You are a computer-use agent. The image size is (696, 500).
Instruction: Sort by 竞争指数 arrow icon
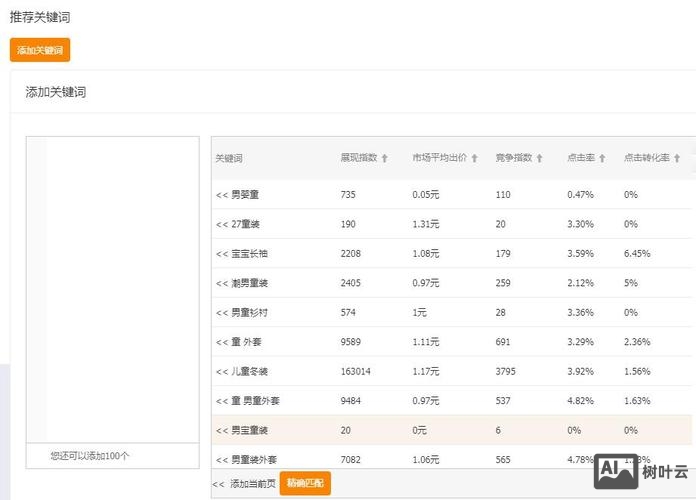point(539,158)
